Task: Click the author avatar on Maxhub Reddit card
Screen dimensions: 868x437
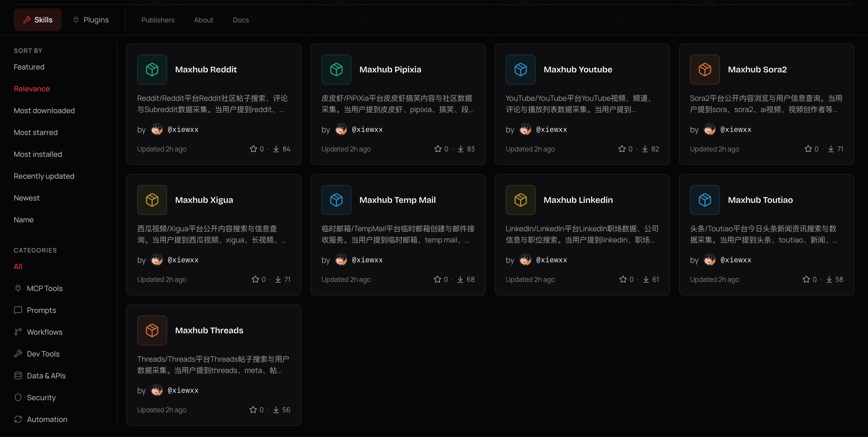Action: [157, 130]
